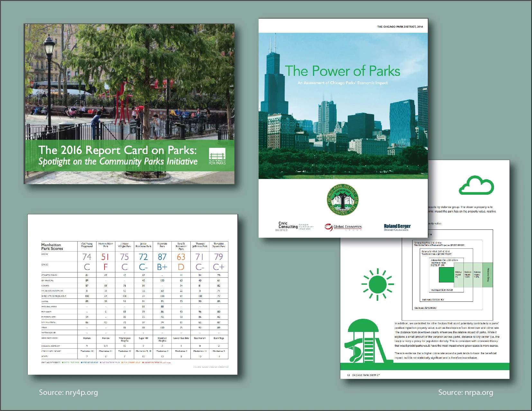532x411 pixels.
Task: Click the 'NEIGHBORHOOD' row label
Action: tap(50, 338)
